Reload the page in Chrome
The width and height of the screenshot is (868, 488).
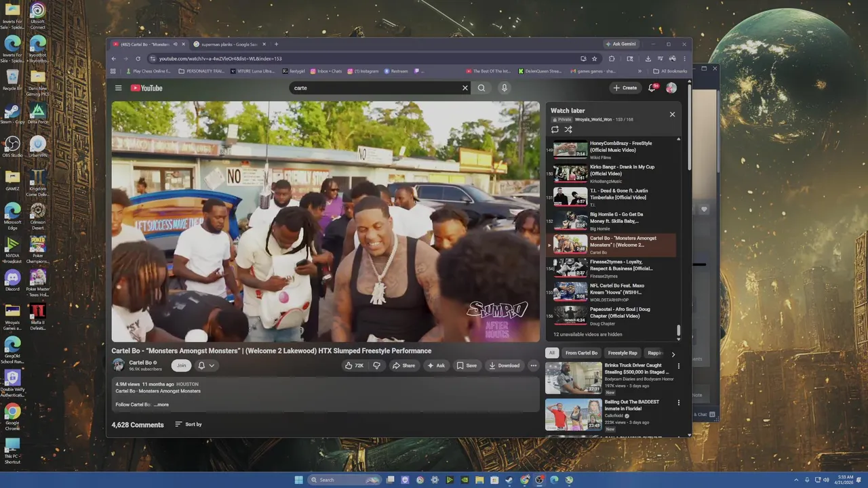coord(138,59)
